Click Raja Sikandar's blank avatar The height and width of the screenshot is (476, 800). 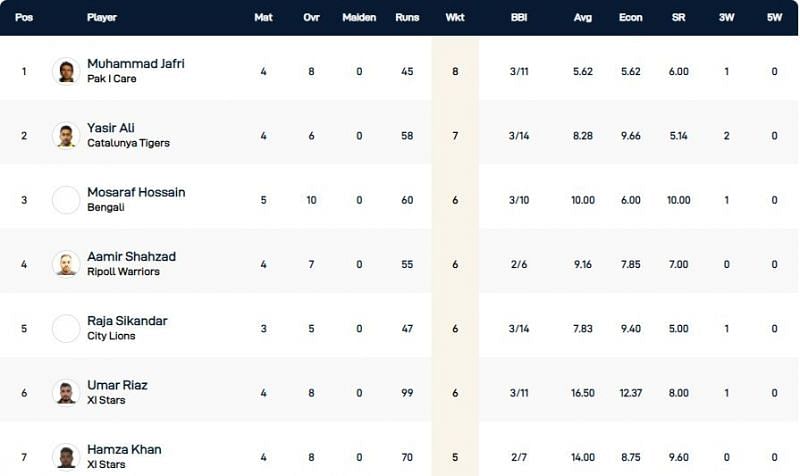tap(66, 328)
